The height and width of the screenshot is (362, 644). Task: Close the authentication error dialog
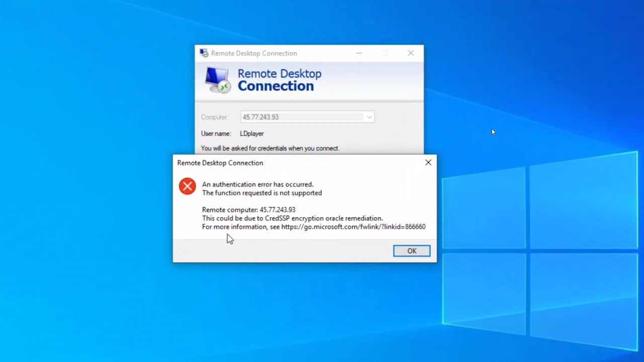[x=428, y=162]
